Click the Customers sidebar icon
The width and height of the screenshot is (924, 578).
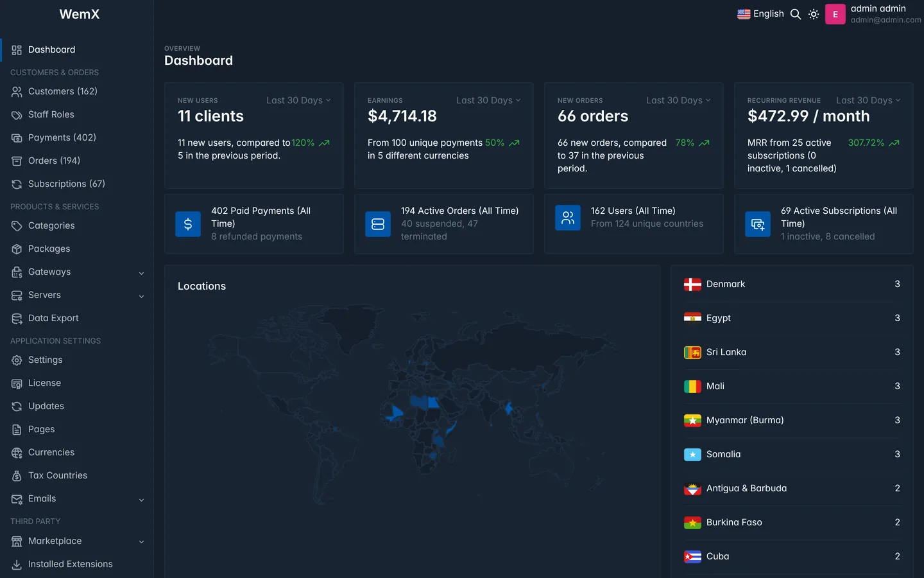coord(17,92)
